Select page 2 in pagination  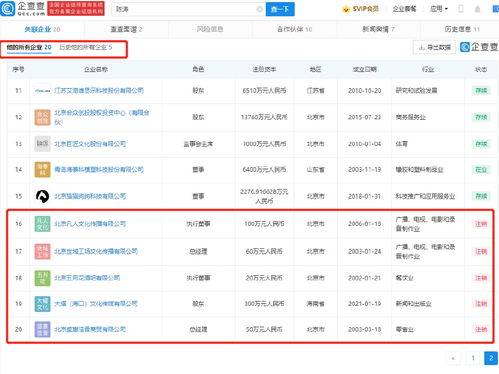[491, 358]
